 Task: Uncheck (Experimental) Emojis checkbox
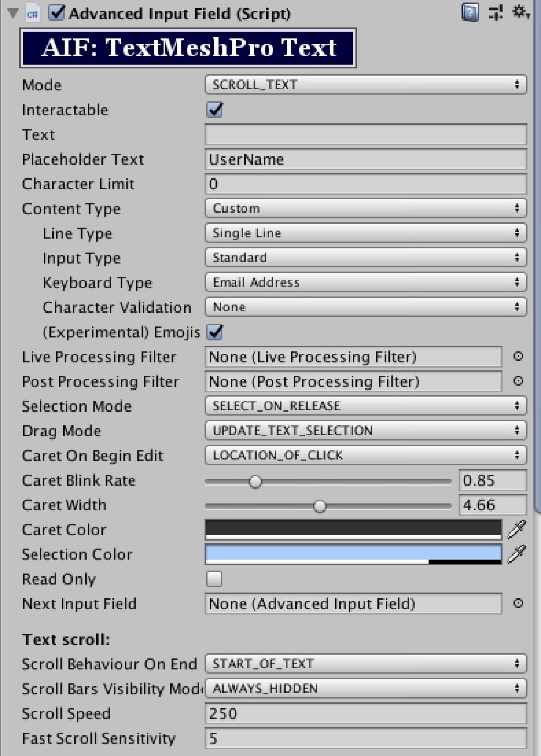coord(215,332)
